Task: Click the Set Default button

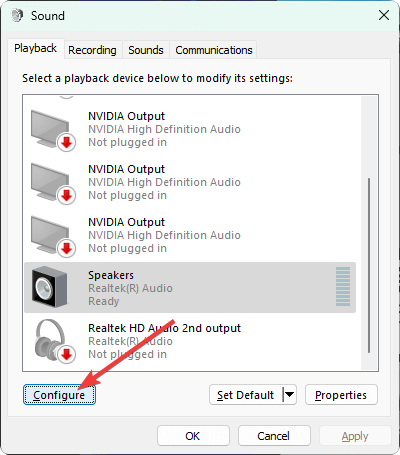Action: point(246,395)
